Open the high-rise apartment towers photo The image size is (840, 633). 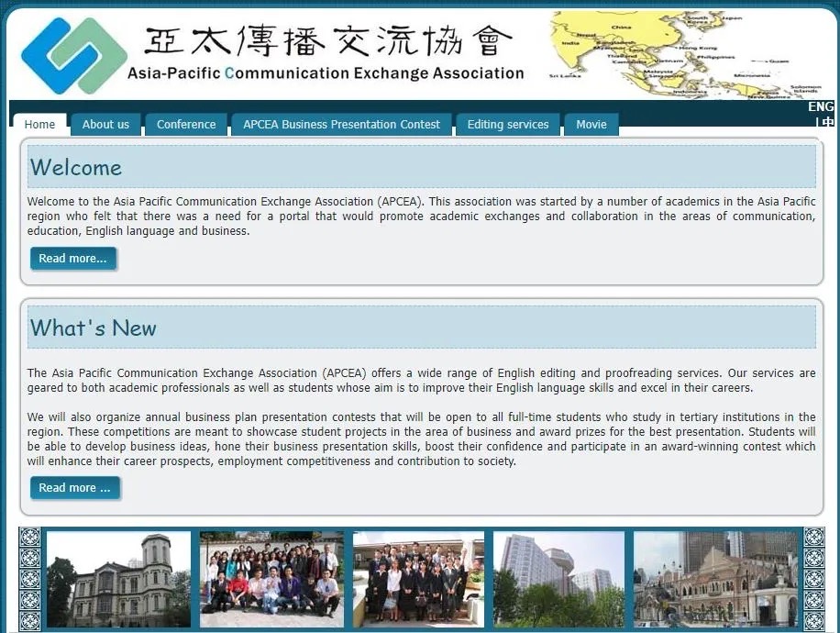(558, 579)
